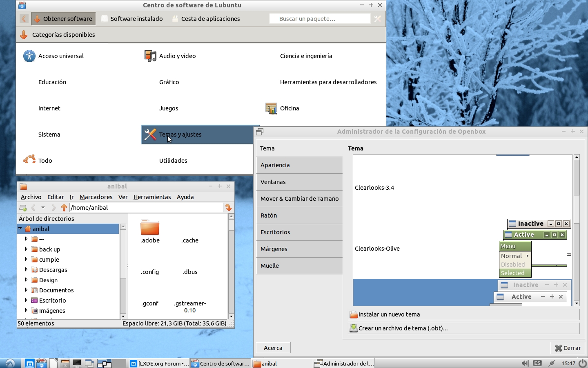Go up to the parent folder
Image resolution: width=588 pixels, height=368 pixels.
point(64,208)
